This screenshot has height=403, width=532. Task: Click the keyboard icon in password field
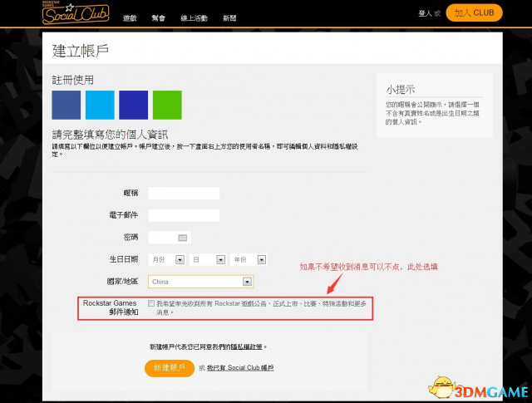pyautogui.click(x=184, y=238)
